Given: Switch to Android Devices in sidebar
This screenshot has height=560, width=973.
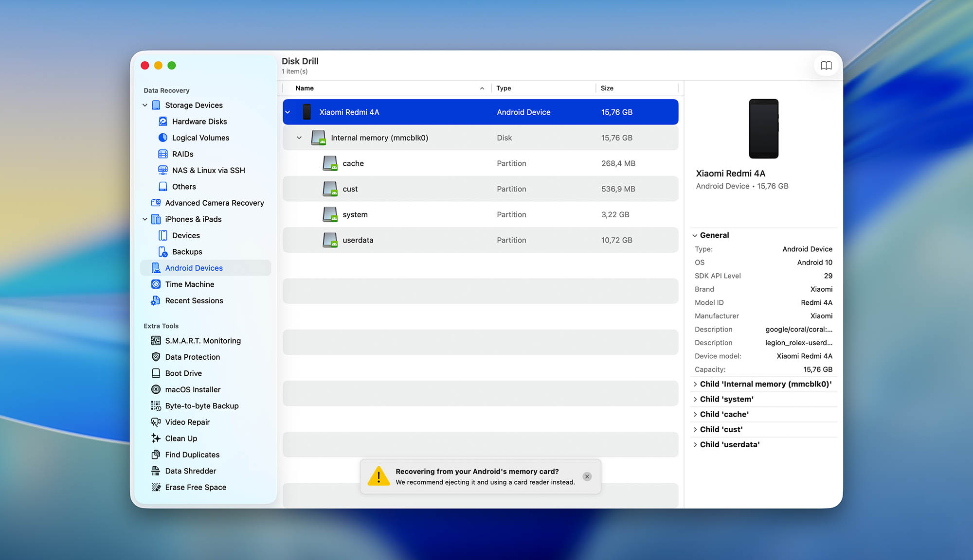Looking at the screenshot, I should tap(194, 267).
